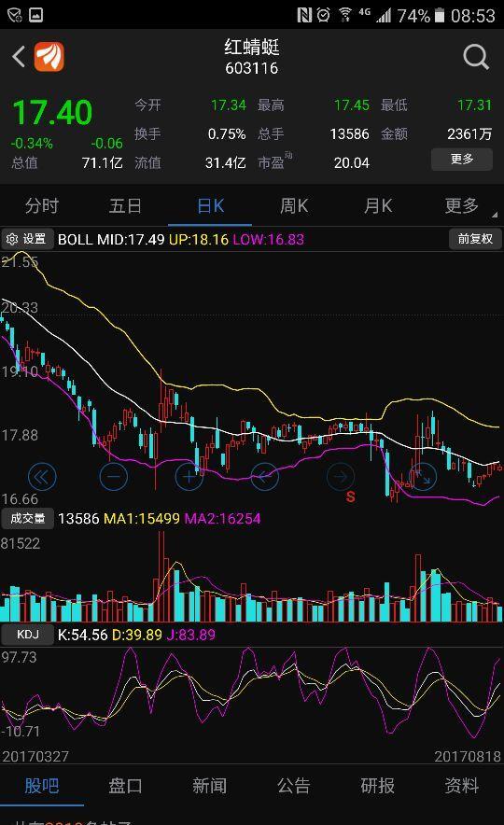Change the KDJ indicator selector
504x825 pixels.
click(x=27, y=635)
